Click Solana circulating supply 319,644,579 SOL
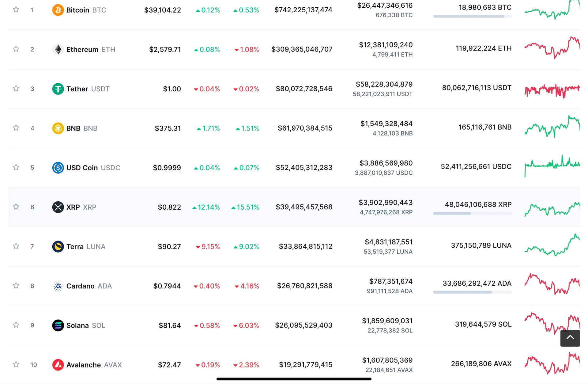Image resolution: width=588 pixels, height=384 pixels. pyautogui.click(x=483, y=324)
